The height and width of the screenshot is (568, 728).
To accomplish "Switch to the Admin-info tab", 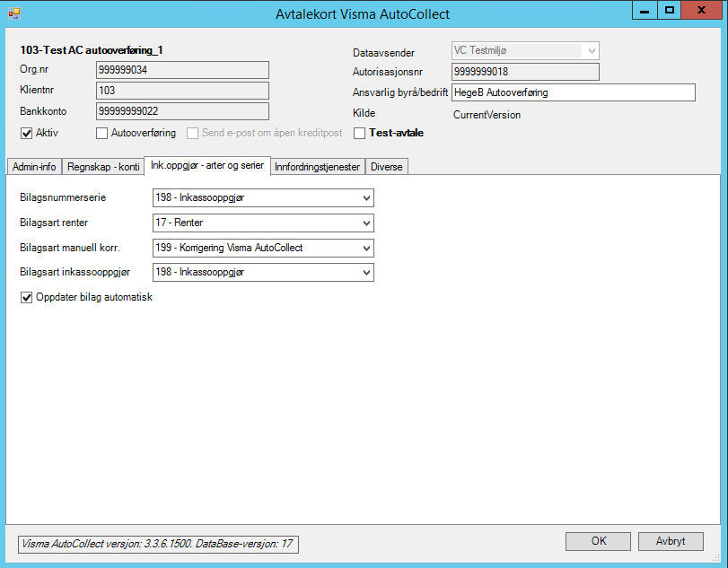I will click(x=34, y=167).
